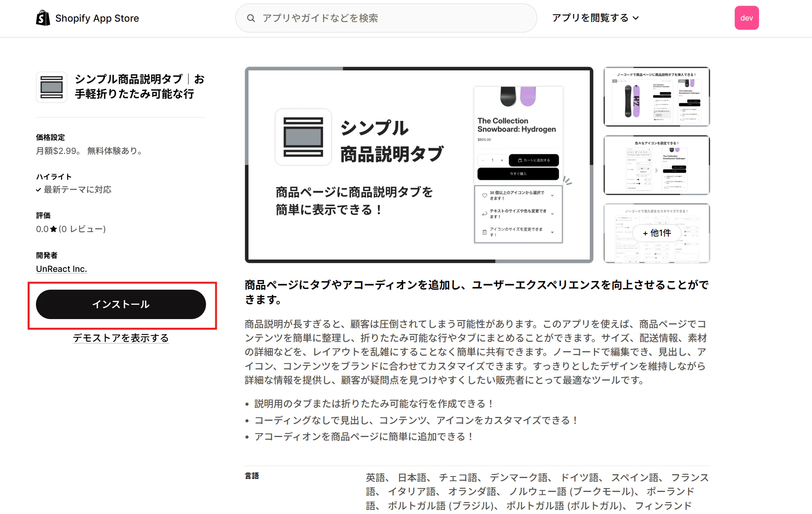812x514 pixels.
Task: Click the bullet about アコーディオン on product page
Action: [x=364, y=437]
